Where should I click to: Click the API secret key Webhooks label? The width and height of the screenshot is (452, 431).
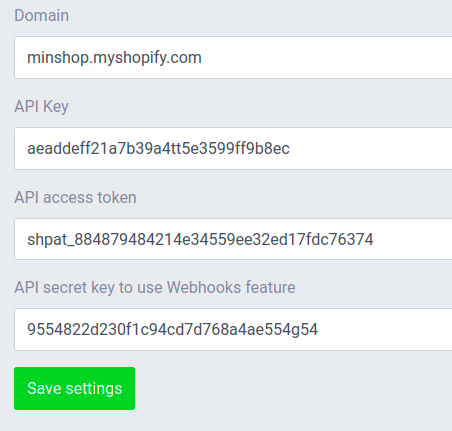click(x=155, y=287)
